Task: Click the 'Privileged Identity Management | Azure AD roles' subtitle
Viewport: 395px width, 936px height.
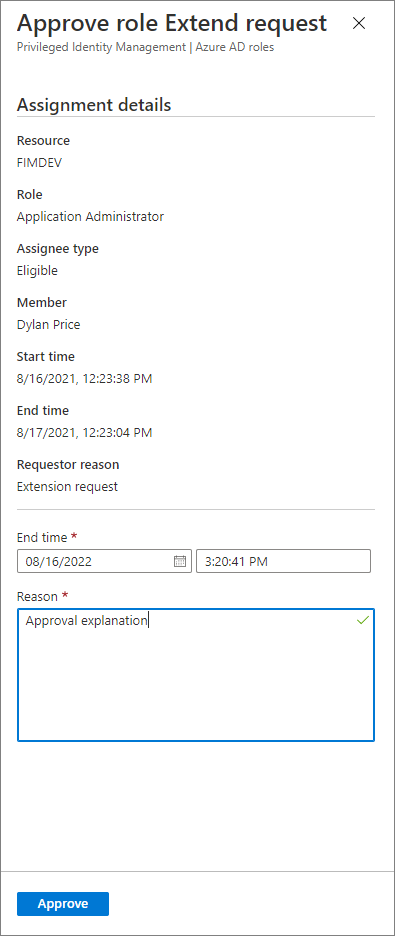Action: click(x=146, y=47)
